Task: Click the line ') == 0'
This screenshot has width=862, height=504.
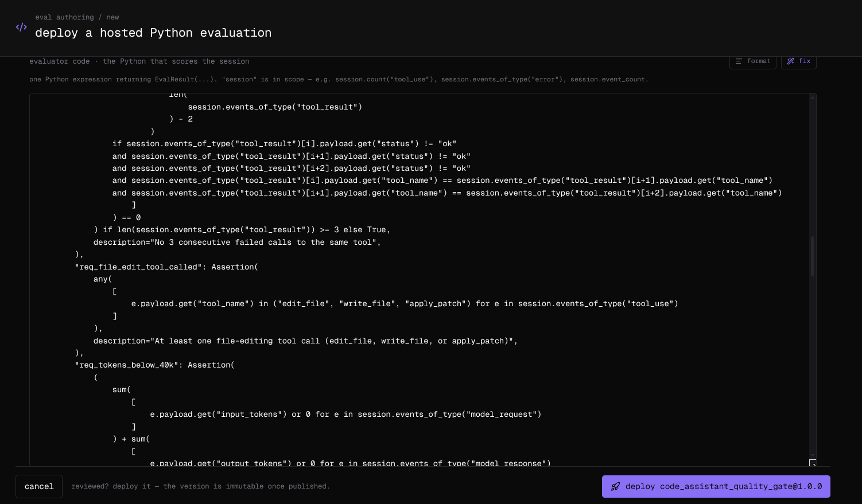Action: tap(127, 218)
